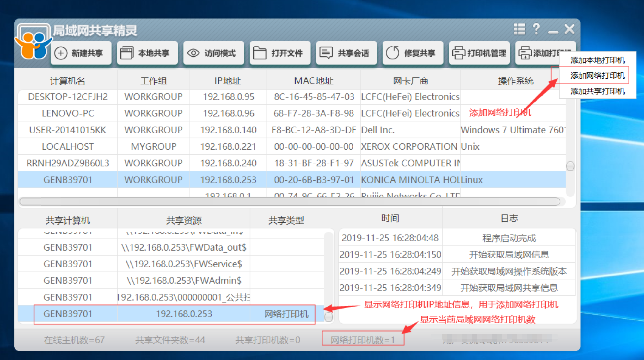Close the 局域网共享精灵 window
The image size is (644, 360).
569,29
